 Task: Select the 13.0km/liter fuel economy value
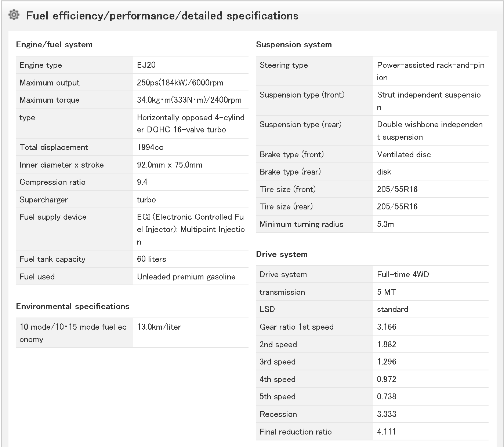159,327
